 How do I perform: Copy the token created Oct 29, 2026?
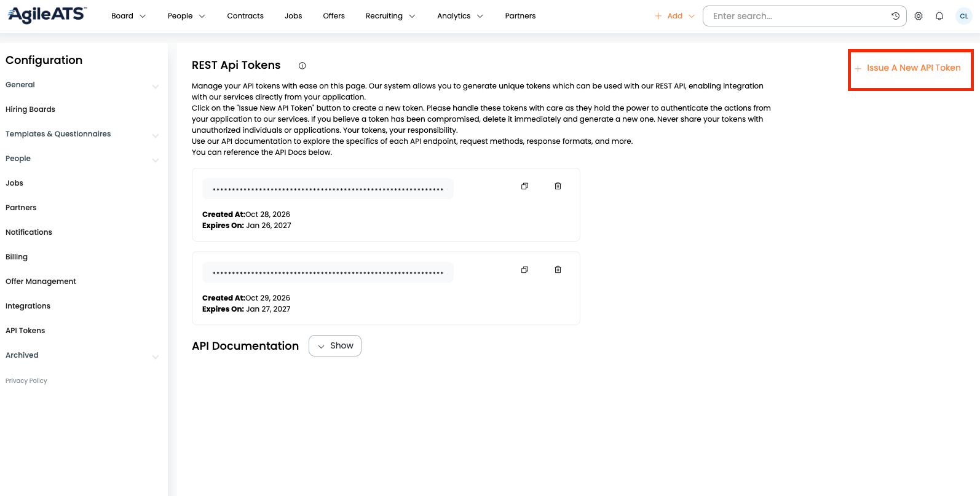tap(524, 270)
